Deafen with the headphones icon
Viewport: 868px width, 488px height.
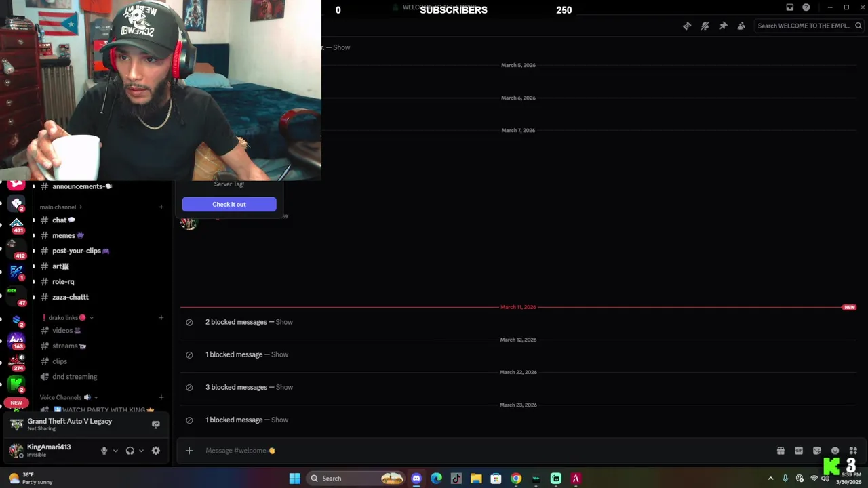pos(130,451)
